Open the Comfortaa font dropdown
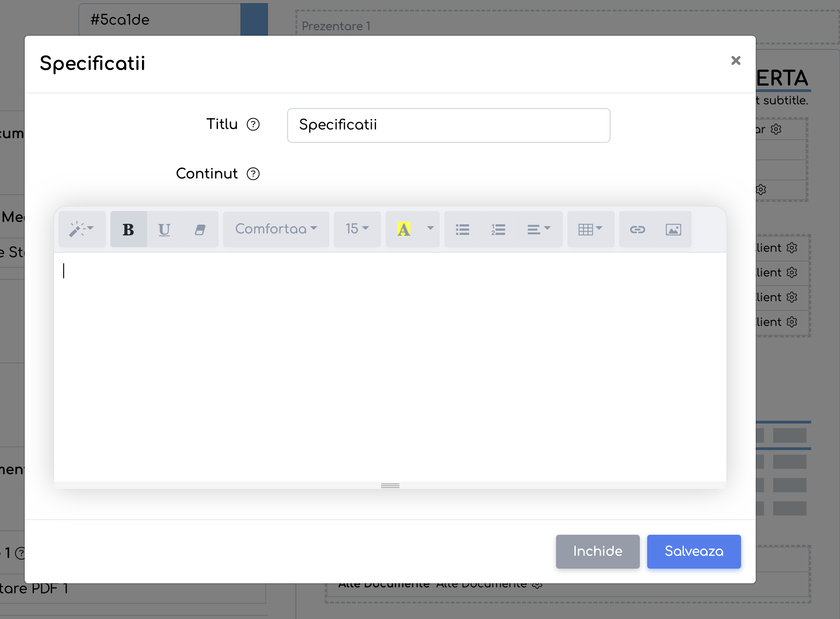This screenshot has height=619, width=840. point(276,229)
